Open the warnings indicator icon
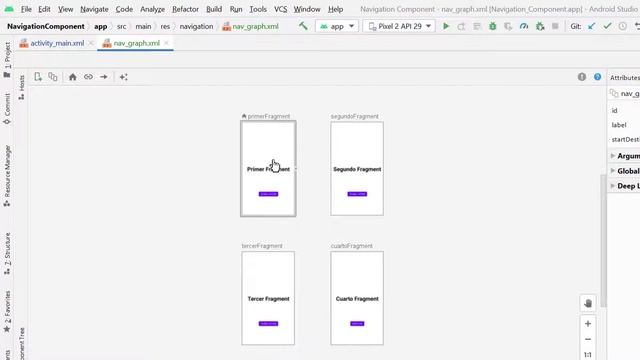 pos(582,77)
